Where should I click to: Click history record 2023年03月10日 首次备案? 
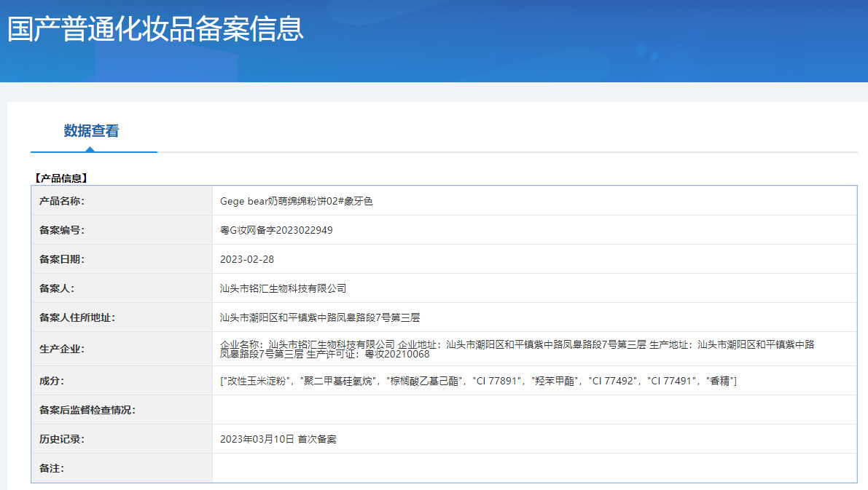pos(278,440)
